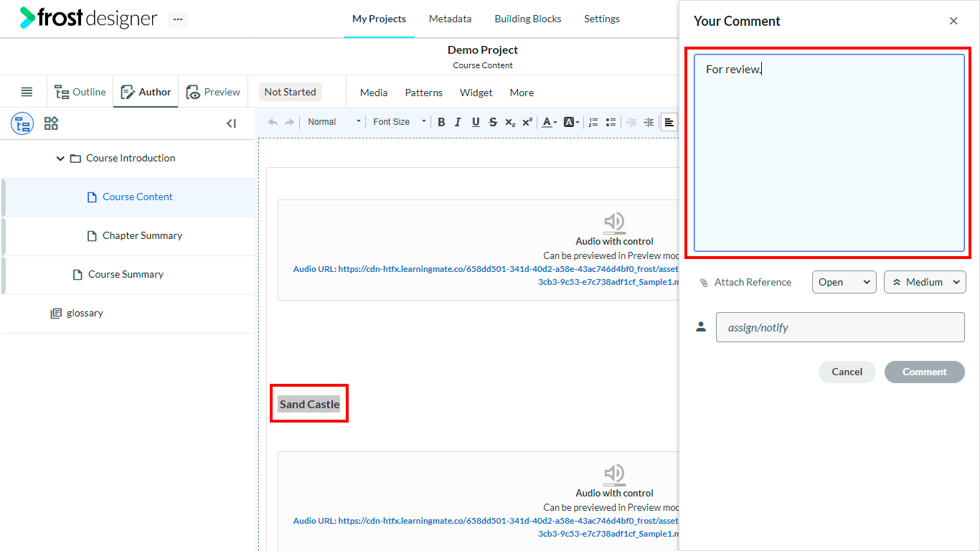The width and height of the screenshot is (980, 551).
Task: Open the Normal paragraph style dropdown
Action: pyautogui.click(x=334, y=122)
